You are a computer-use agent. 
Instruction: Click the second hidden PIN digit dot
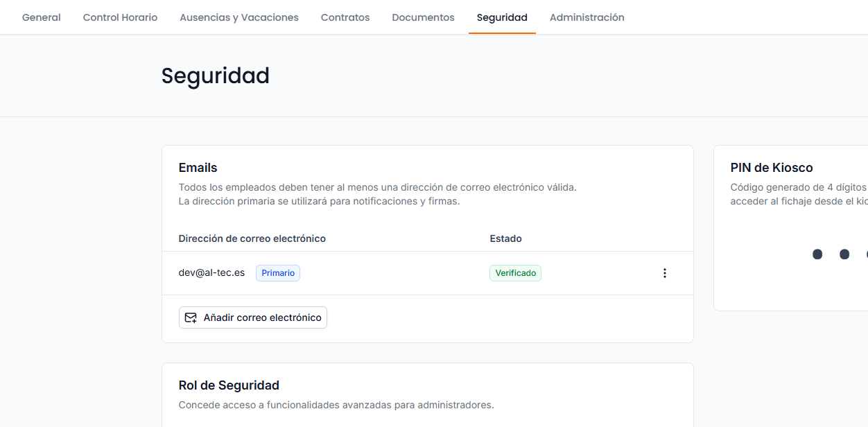[x=844, y=254]
